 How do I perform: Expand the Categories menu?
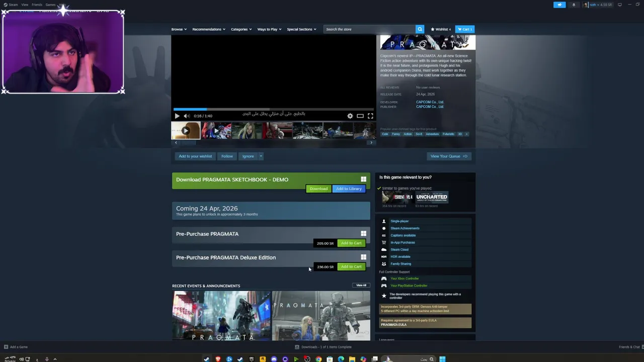(241, 29)
